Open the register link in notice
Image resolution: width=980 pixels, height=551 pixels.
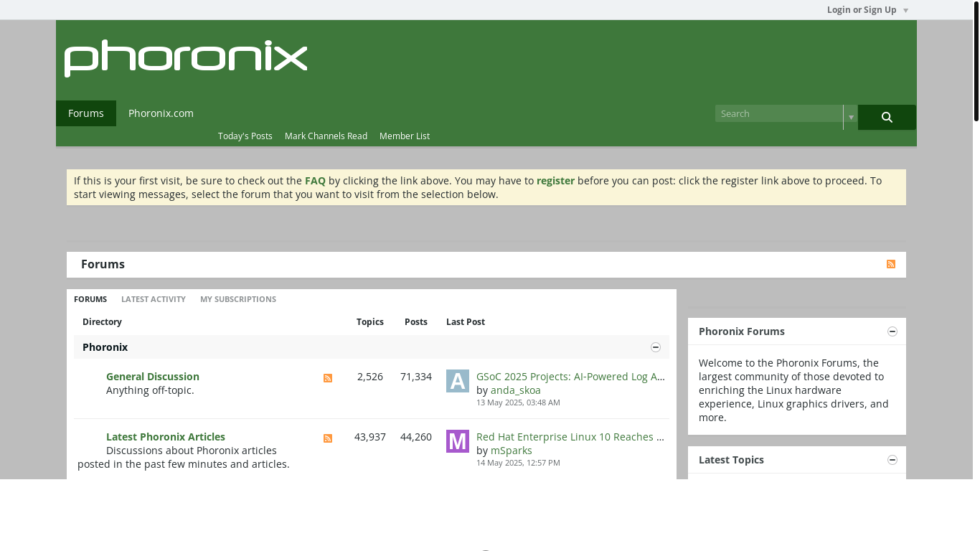click(x=555, y=181)
